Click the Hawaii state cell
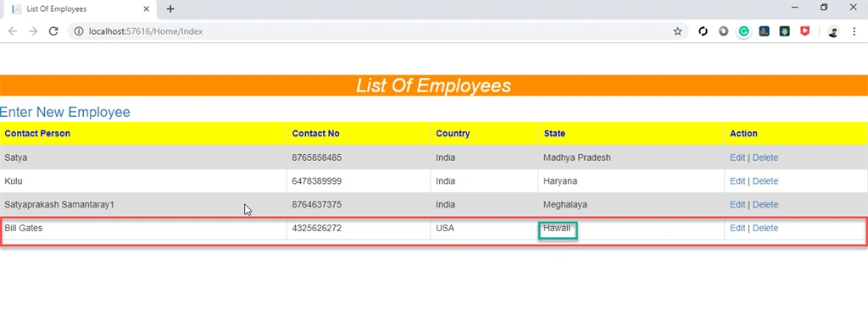 (x=631, y=228)
